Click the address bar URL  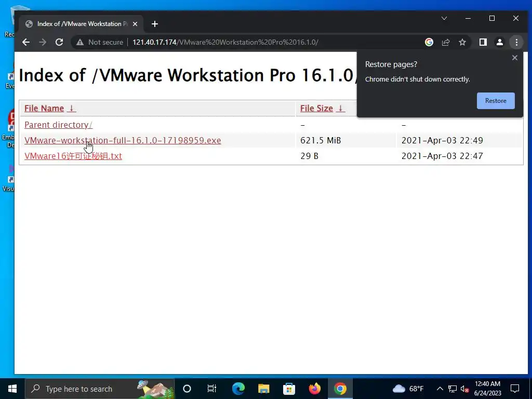(x=225, y=42)
